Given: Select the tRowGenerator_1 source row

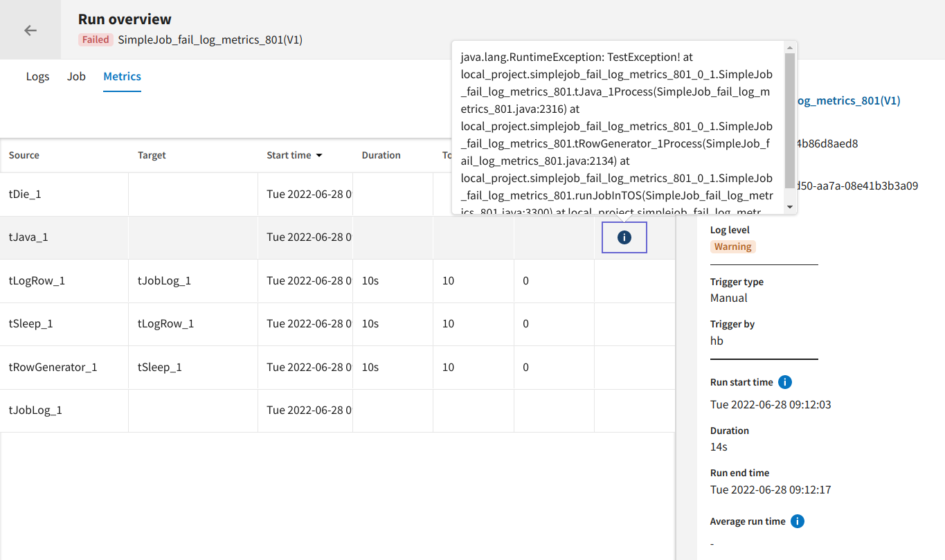Looking at the screenshot, I should click(53, 367).
